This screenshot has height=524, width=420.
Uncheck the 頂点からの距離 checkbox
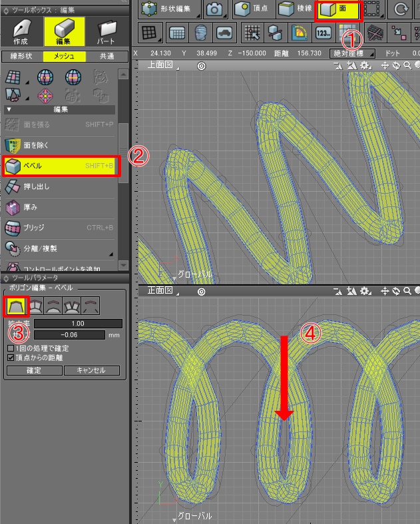tap(10, 358)
